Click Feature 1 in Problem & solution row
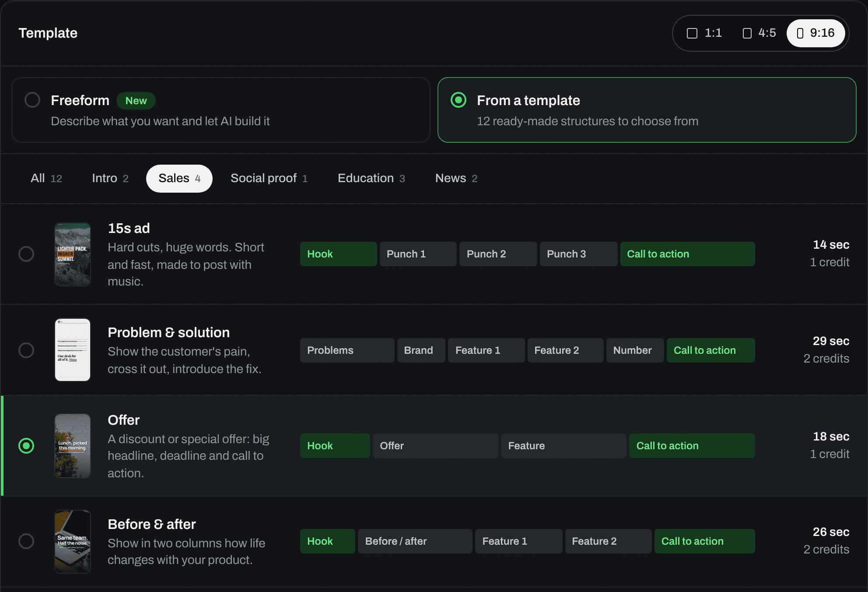 tap(486, 350)
